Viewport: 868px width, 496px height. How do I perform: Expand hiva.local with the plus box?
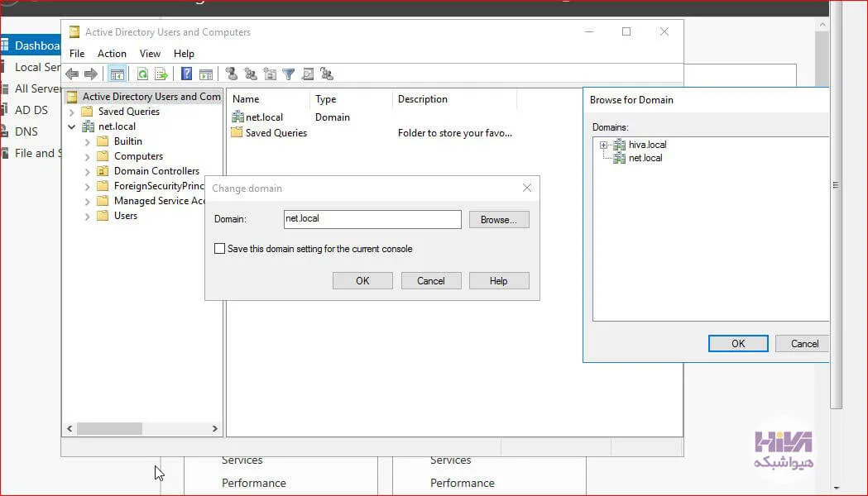[x=603, y=145]
